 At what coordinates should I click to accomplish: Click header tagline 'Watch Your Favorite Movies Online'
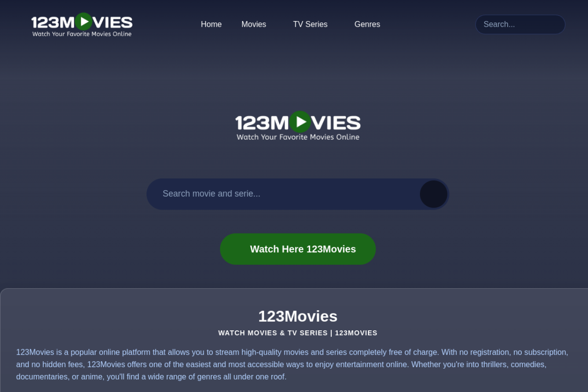click(x=82, y=34)
